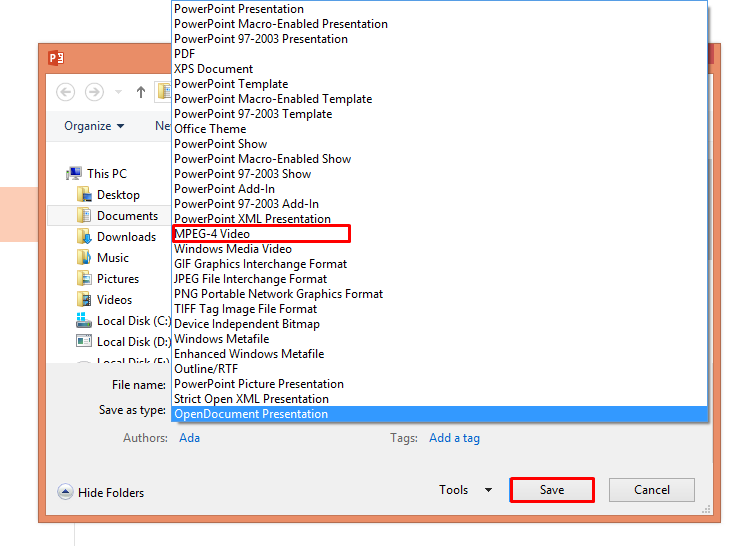
Task: Click the Videos folder icon
Action: tap(84, 300)
